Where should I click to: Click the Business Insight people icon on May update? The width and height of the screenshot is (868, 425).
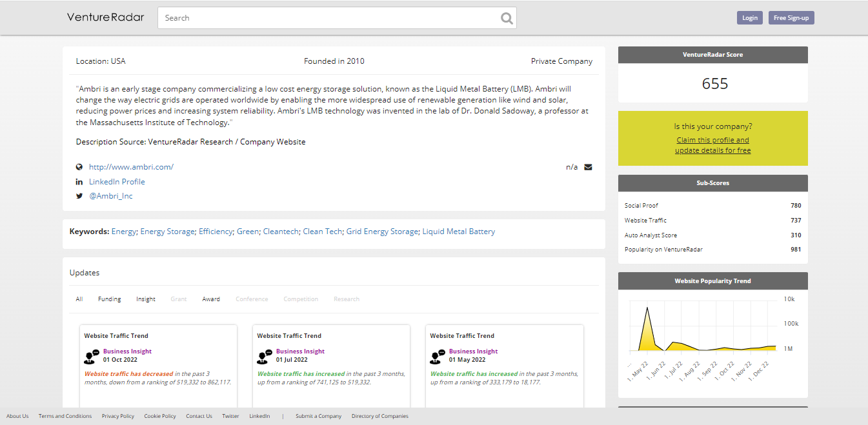(438, 355)
